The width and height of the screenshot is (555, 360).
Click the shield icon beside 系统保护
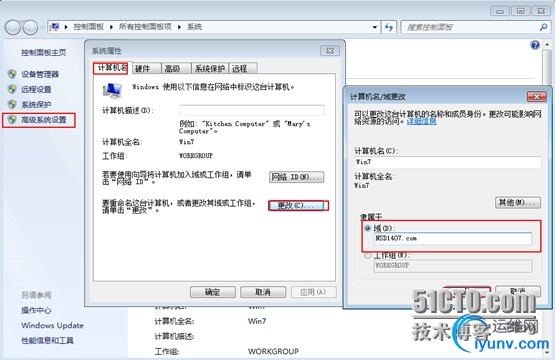click(12, 104)
